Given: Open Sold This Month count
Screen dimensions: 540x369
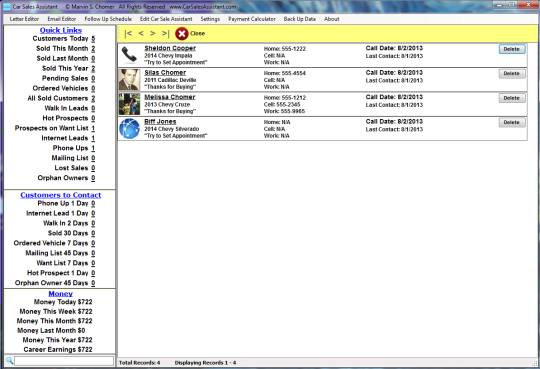Looking at the screenshot, I should click(93, 49).
